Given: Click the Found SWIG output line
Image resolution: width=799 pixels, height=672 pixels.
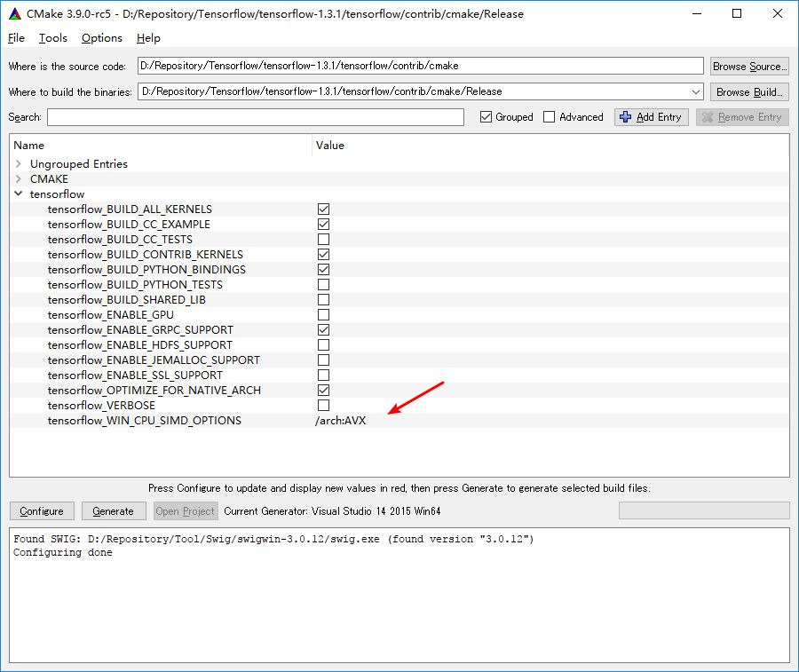Looking at the screenshot, I should tap(273, 539).
